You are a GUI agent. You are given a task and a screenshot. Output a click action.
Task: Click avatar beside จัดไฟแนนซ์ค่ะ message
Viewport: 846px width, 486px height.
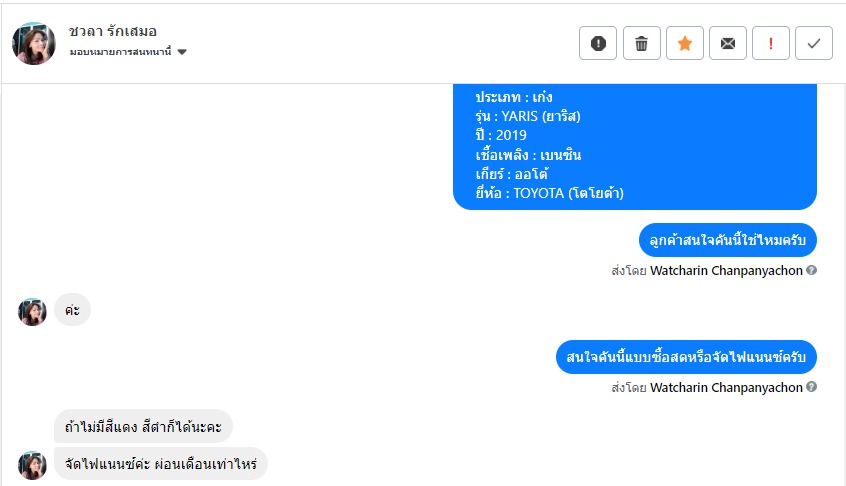[32, 464]
